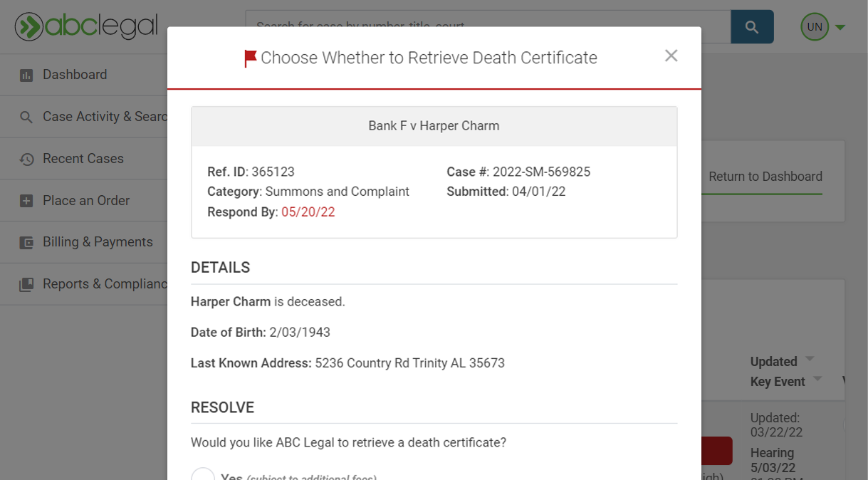868x480 pixels.
Task: Click the Recent Cases history clock icon
Action: click(x=26, y=159)
